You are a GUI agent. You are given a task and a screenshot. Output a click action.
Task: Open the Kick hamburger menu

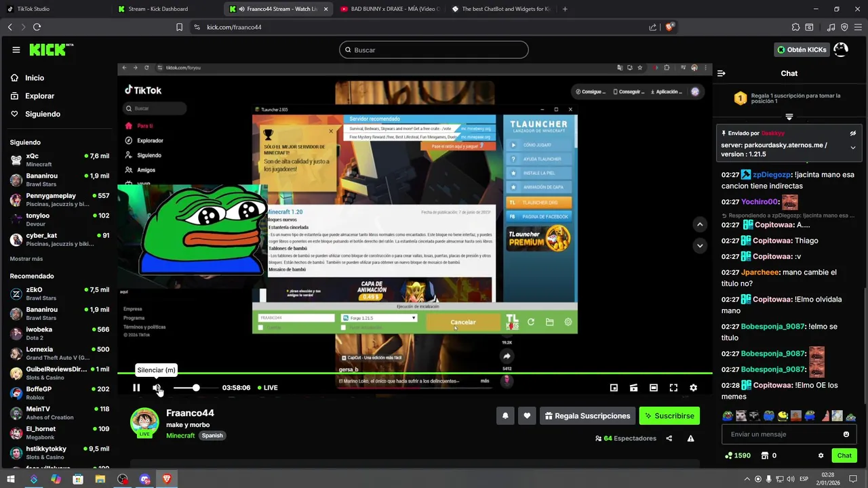(16, 49)
